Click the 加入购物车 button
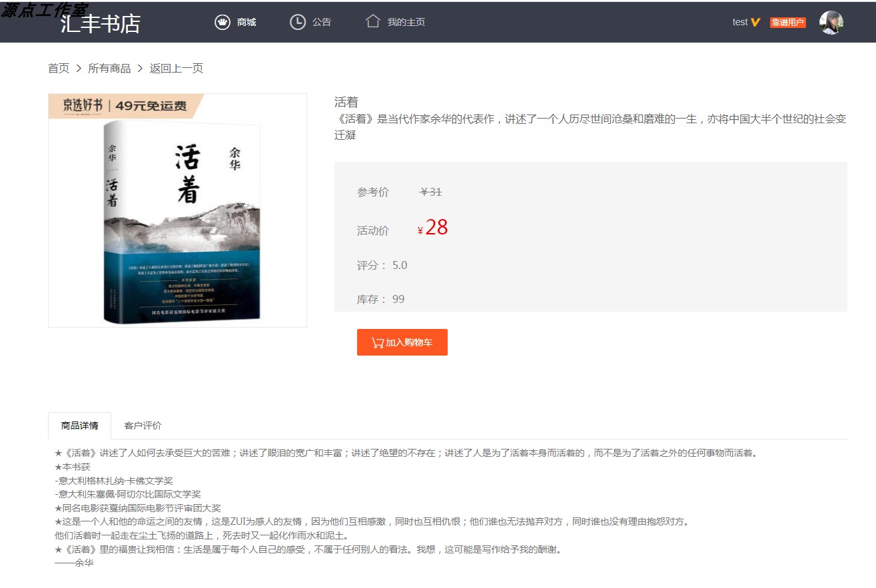This screenshot has width=876, height=588. [402, 342]
